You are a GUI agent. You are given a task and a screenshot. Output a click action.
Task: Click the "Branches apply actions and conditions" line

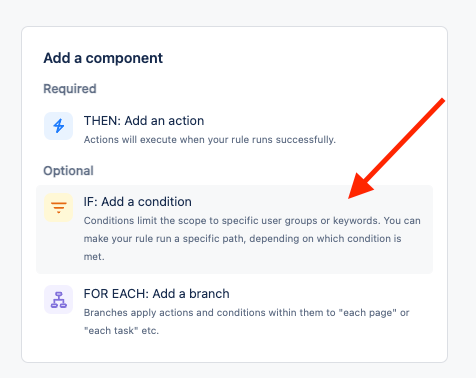tap(246, 313)
